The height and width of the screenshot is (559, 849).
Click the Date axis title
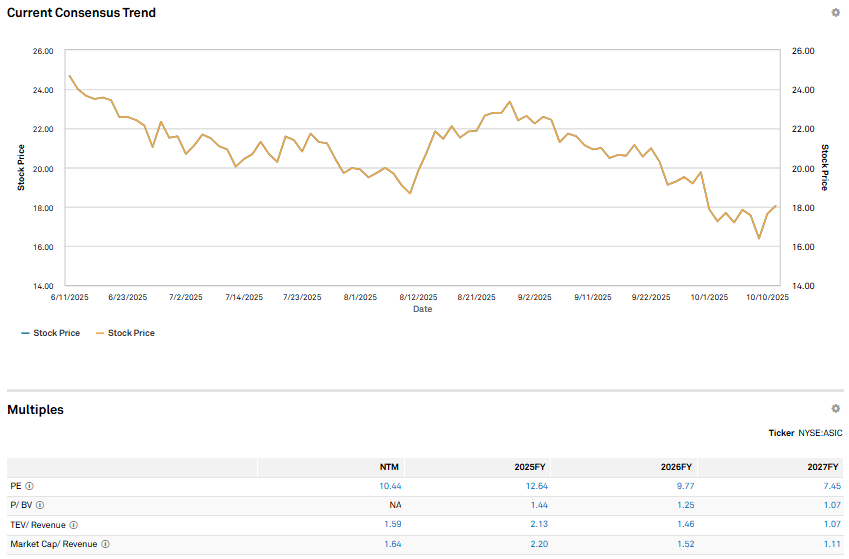click(x=423, y=309)
